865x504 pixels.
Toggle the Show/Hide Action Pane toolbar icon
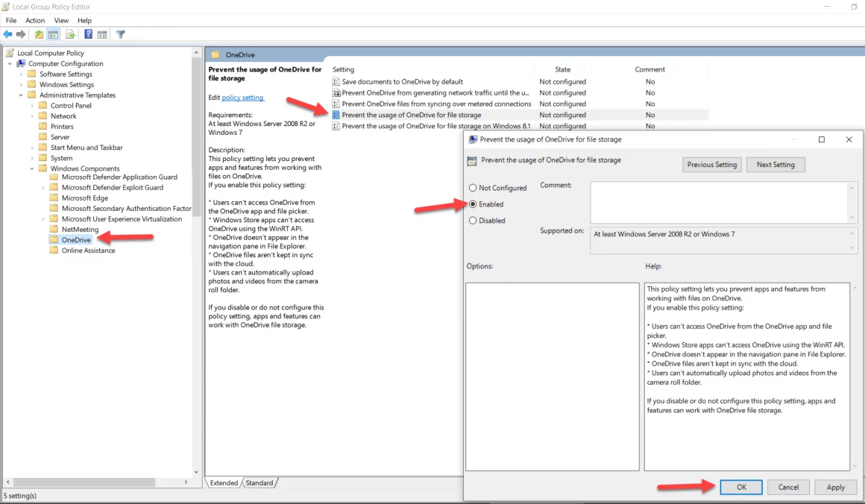[102, 34]
